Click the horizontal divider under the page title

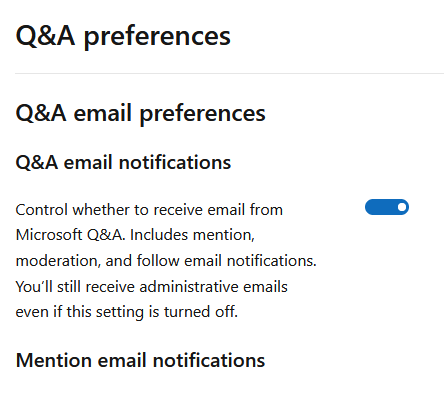tap(229, 73)
